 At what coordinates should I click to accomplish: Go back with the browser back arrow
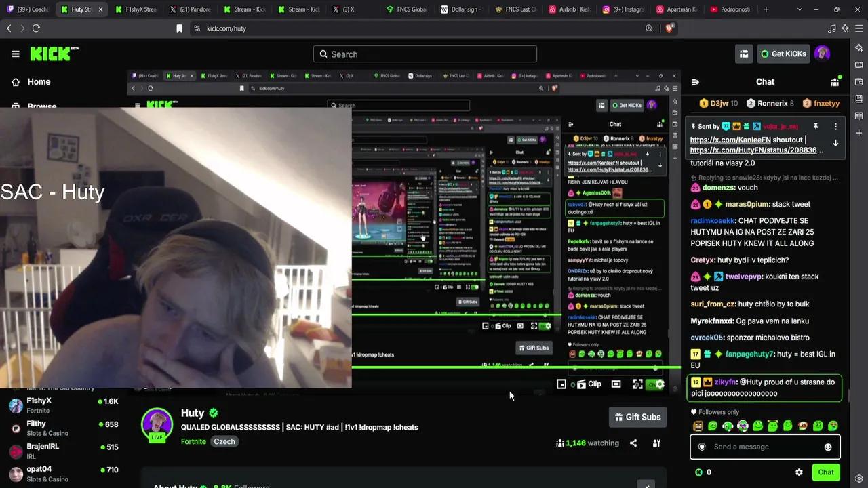pos(9,28)
